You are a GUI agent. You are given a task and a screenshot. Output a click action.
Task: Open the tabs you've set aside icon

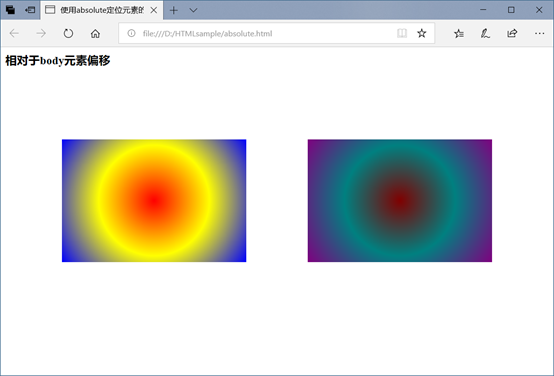(x=10, y=10)
